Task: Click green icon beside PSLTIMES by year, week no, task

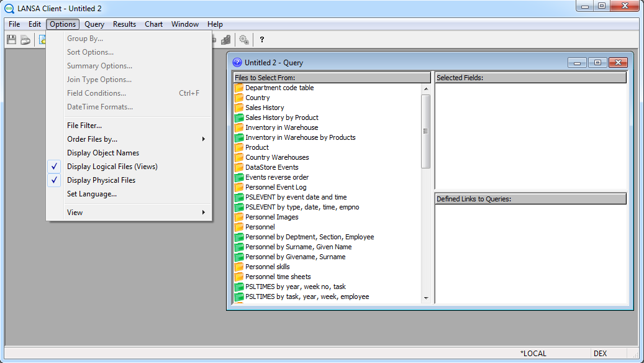Action: (239, 287)
